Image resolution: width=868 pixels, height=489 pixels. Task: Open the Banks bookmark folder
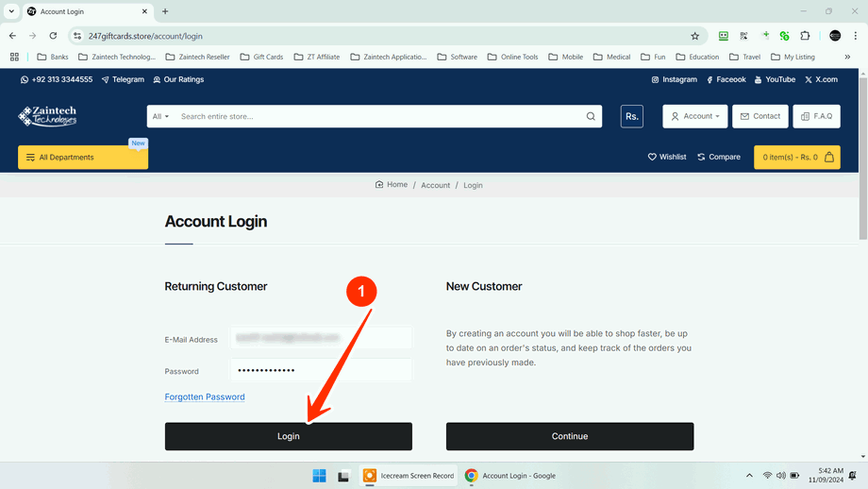pos(53,57)
